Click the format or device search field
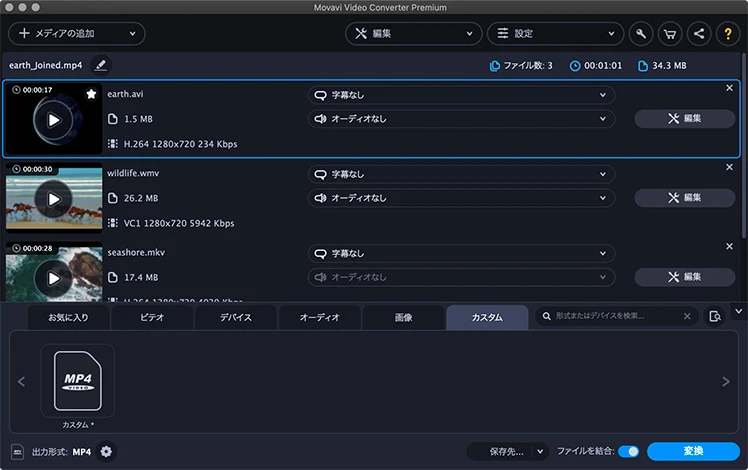 click(615, 316)
